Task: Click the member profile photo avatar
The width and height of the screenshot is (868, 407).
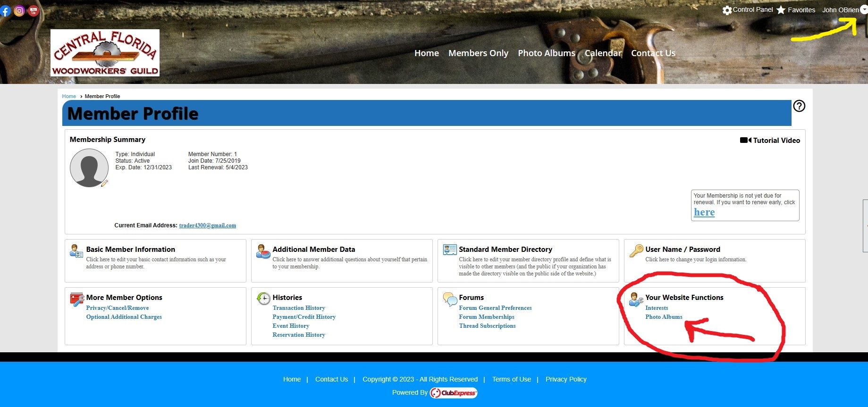Action: (89, 167)
